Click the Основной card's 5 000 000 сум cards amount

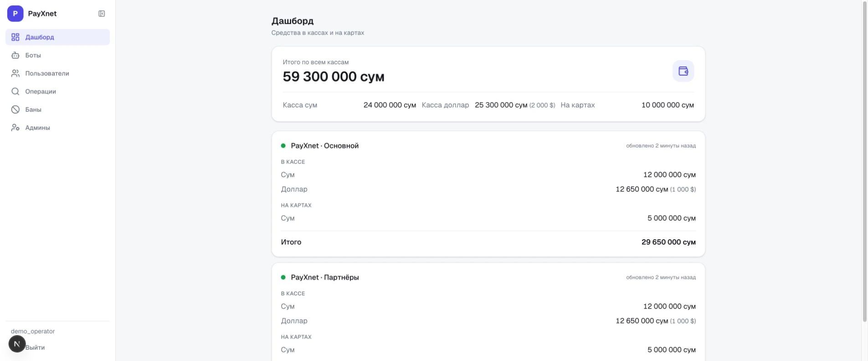pyautogui.click(x=672, y=218)
